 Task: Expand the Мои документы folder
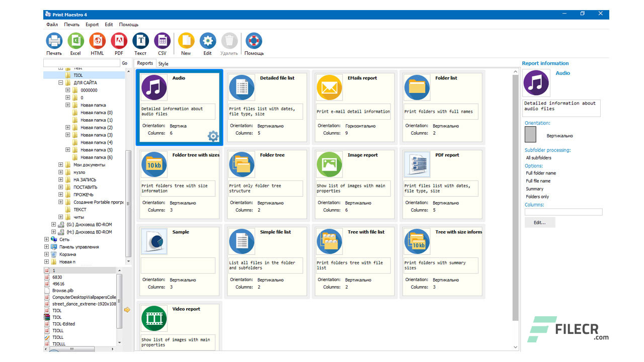(61, 164)
